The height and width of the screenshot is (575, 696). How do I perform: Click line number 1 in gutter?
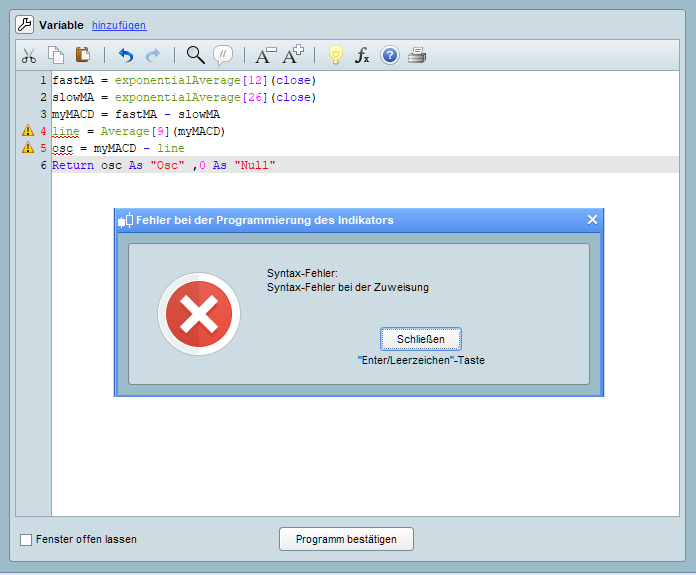pyautogui.click(x=43, y=80)
